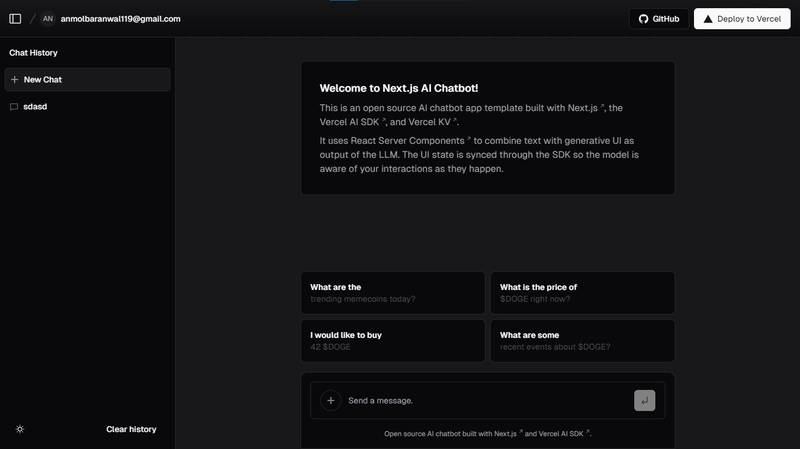This screenshot has height=449, width=800.
Task: Click Clear history
Action: 131,429
